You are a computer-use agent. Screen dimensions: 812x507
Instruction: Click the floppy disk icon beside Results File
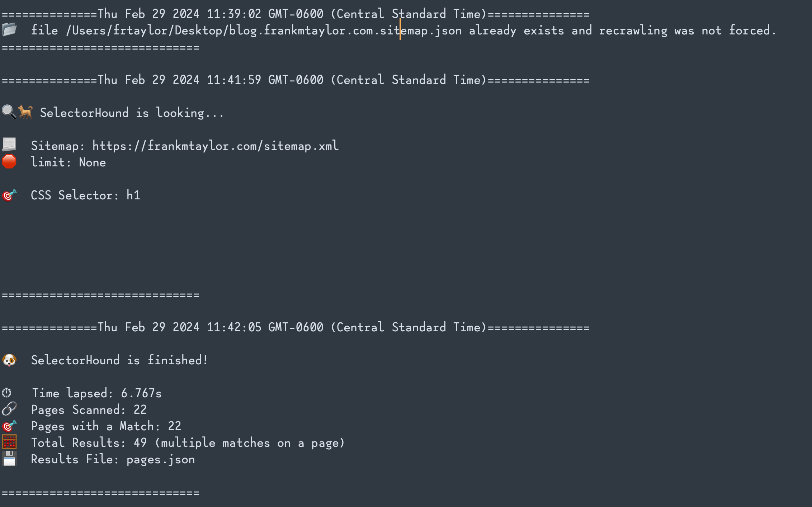pyautogui.click(x=9, y=459)
